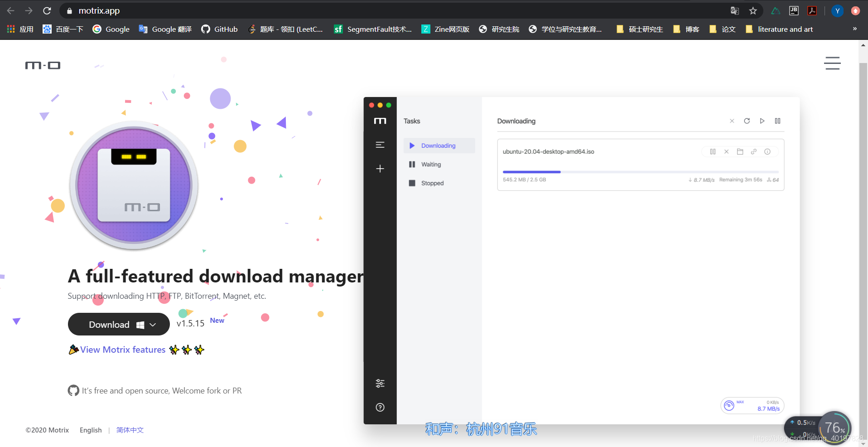868x447 pixels.
Task: Reload the page with browser refresh icon
Action: point(47,10)
